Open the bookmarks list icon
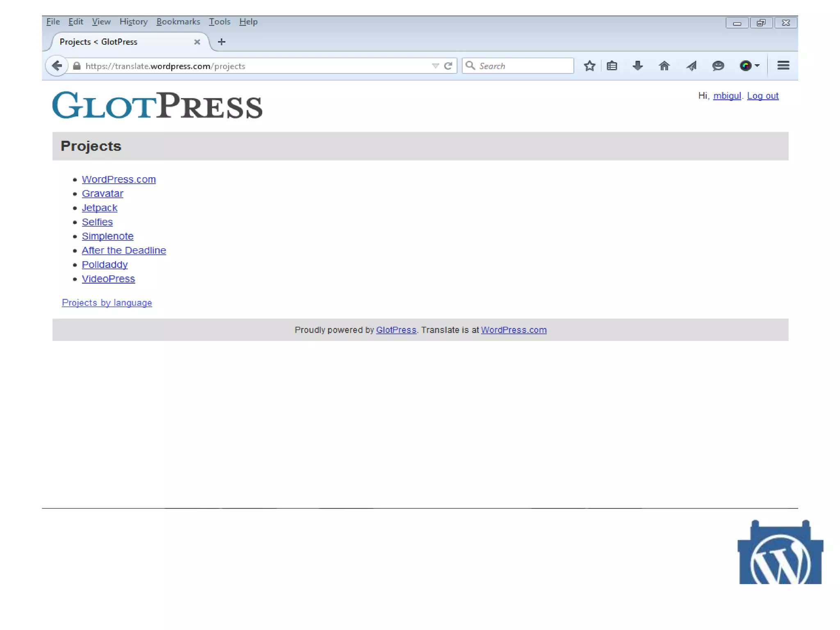The height and width of the screenshot is (630, 840). [612, 66]
